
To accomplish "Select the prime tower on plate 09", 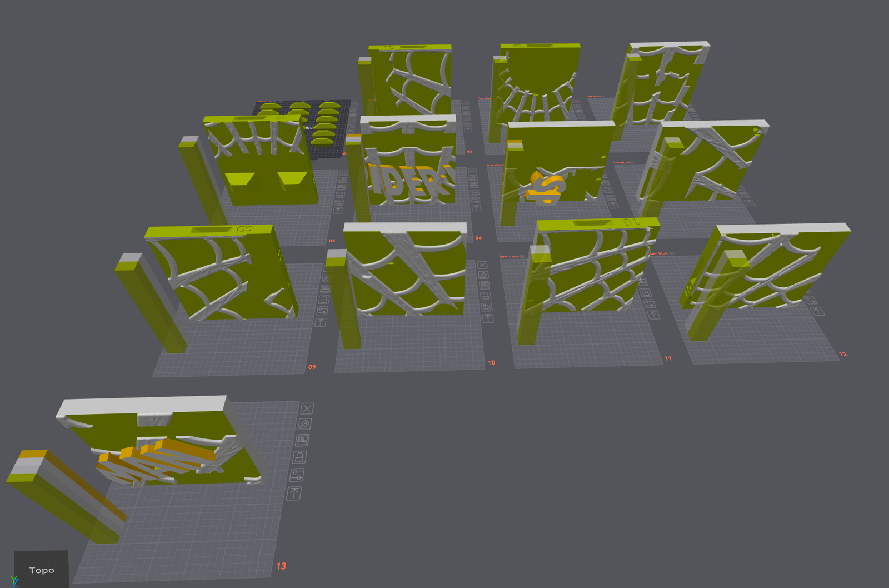I will 150,303.
